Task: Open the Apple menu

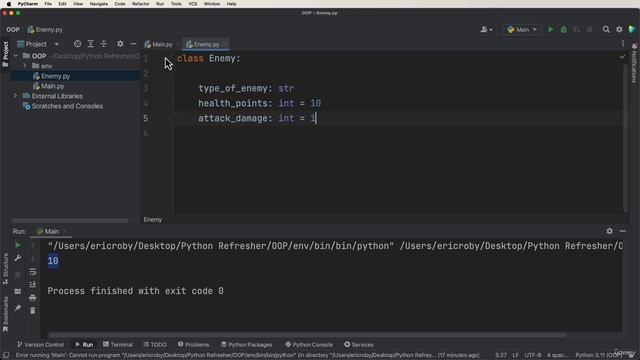Action: pos(9,4)
